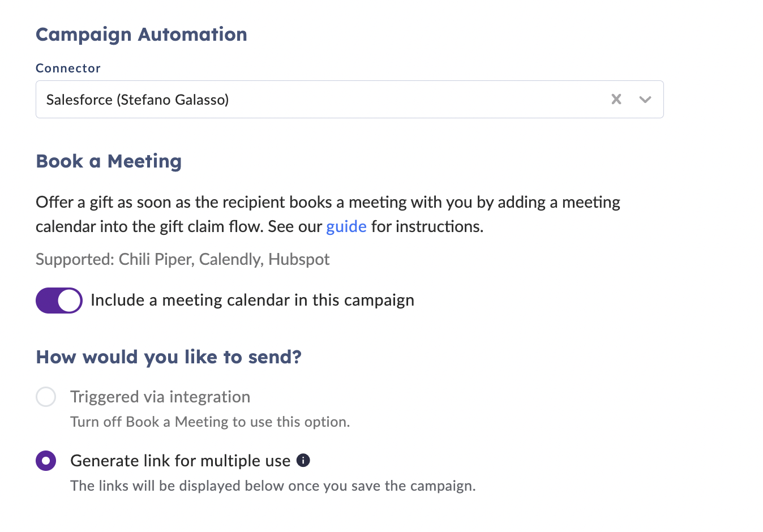
Task: Expand the Connector dropdown chevron
Action: (x=645, y=100)
